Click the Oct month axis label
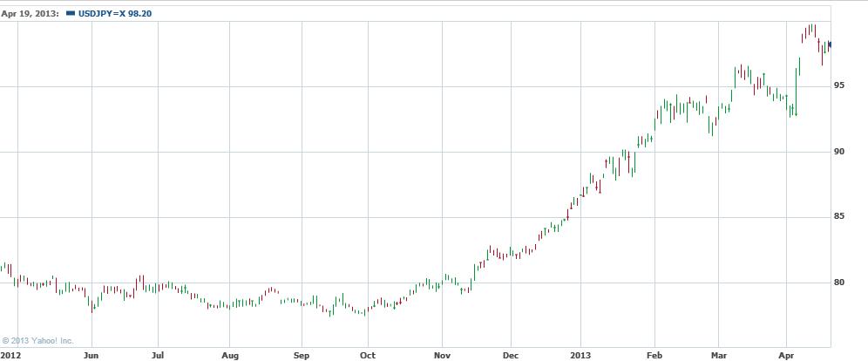The width and height of the screenshot is (868, 361). pyautogui.click(x=368, y=355)
